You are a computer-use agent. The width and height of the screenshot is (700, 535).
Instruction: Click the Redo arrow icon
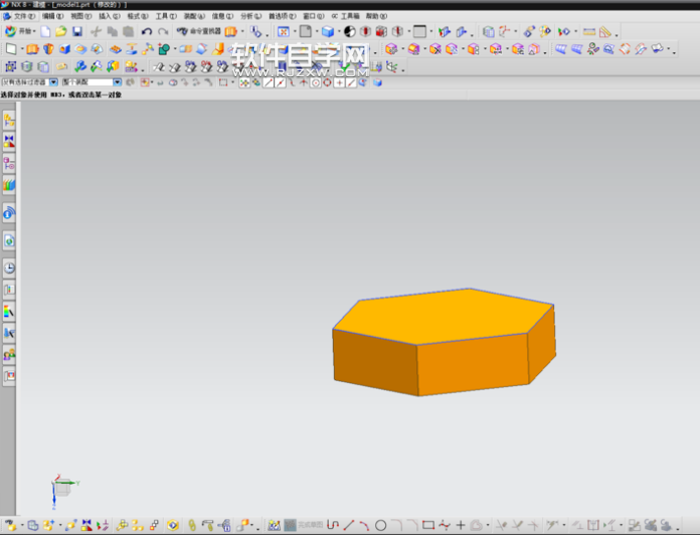[162, 32]
